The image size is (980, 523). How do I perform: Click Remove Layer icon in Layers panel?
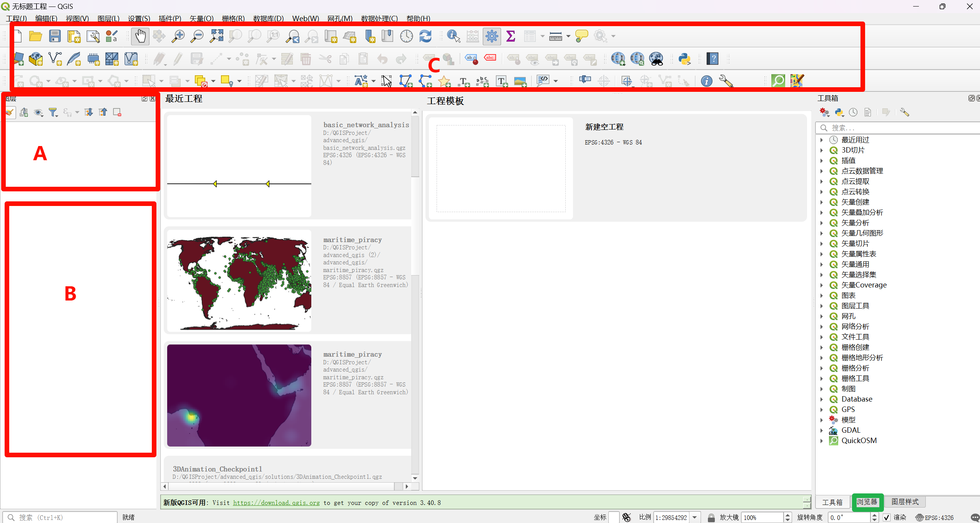pos(117,112)
